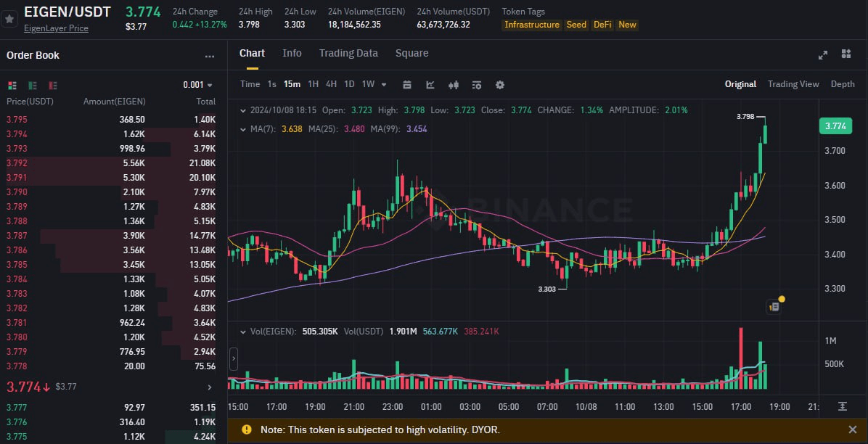Open the indicator list settings icon
868x444 pixels.
[x=477, y=85]
